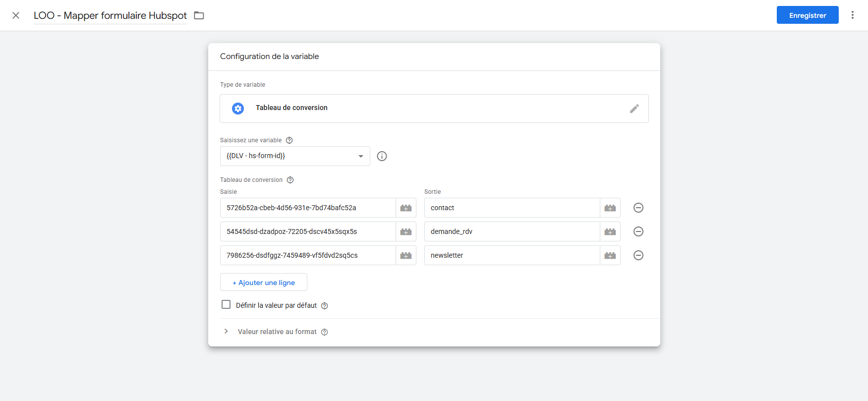Click the 54545dsd input field
868x401 pixels.
click(307, 232)
